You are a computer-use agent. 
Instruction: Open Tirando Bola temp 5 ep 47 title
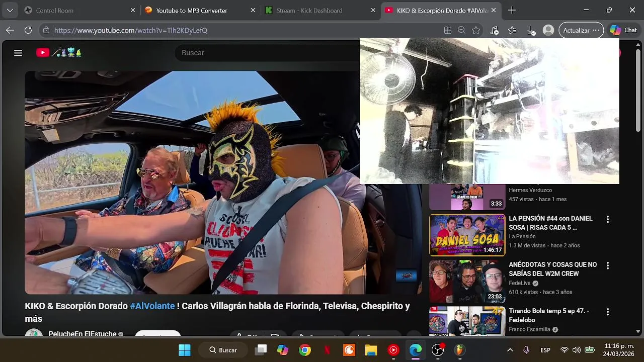[x=549, y=315]
